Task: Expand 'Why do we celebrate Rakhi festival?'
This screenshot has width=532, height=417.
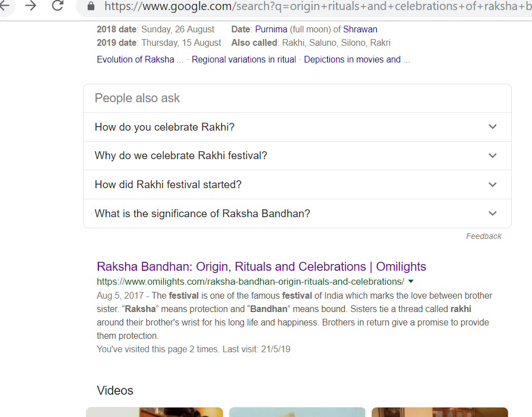Action: [297, 156]
